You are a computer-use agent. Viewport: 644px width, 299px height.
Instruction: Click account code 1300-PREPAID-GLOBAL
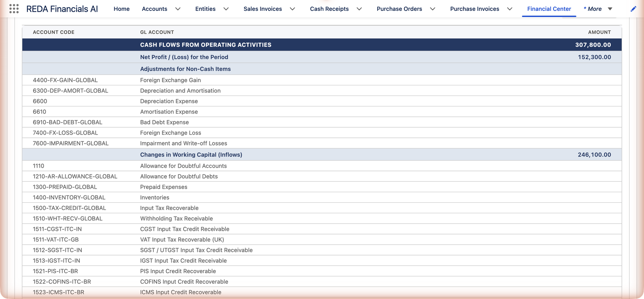pos(65,187)
